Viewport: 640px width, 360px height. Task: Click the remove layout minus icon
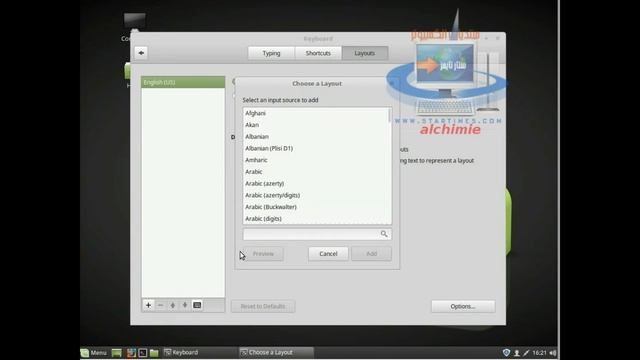pyautogui.click(x=160, y=305)
